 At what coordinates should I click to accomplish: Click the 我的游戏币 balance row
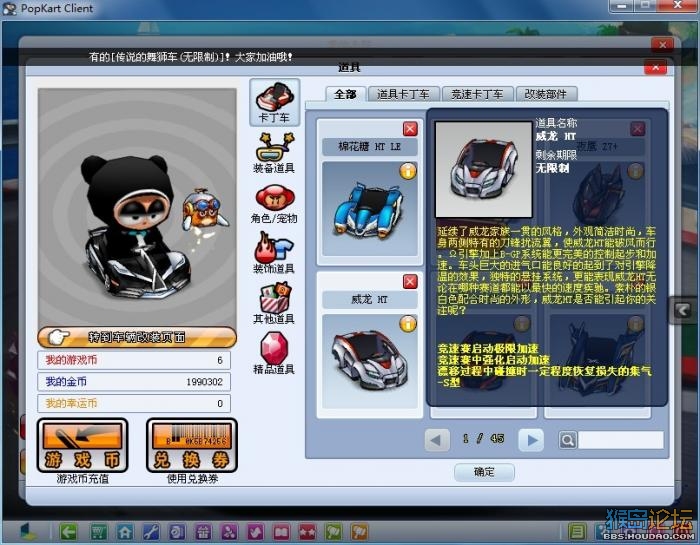[134, 360]
